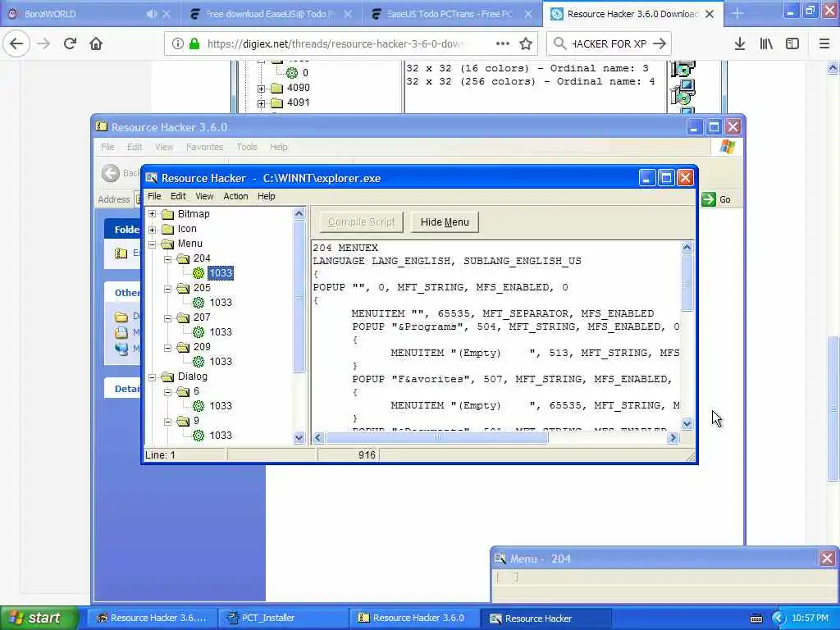The height and width of the screenshot is (630, 840).
Task: Toggle the Firefox sidebar icon
Action: (x=792, y=43)
